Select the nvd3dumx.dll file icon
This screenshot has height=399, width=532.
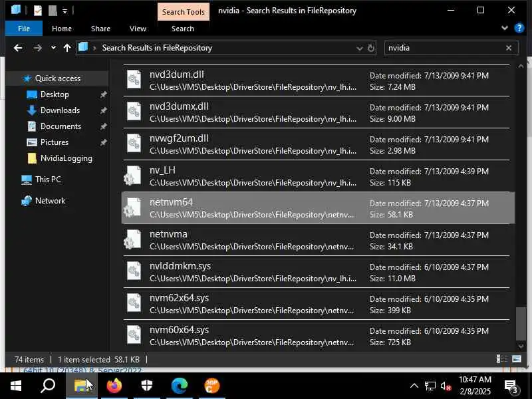tap(134, 111)
